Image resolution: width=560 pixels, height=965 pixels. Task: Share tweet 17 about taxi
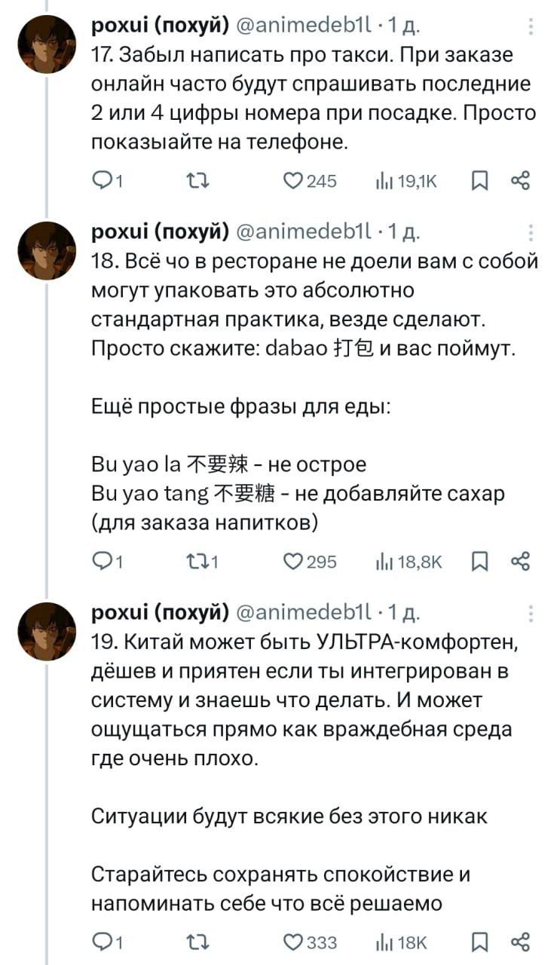pos(521,180)
